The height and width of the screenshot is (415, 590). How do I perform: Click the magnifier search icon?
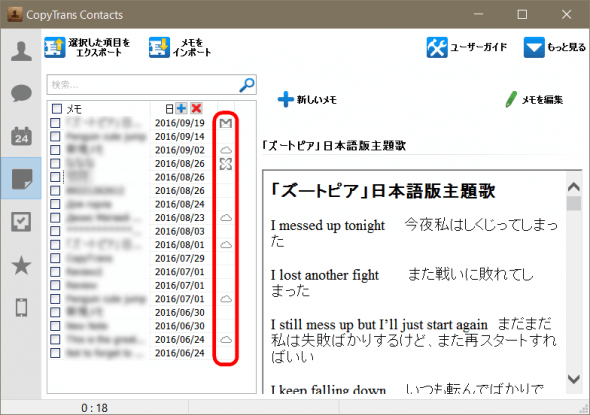(x=247, y=85)
